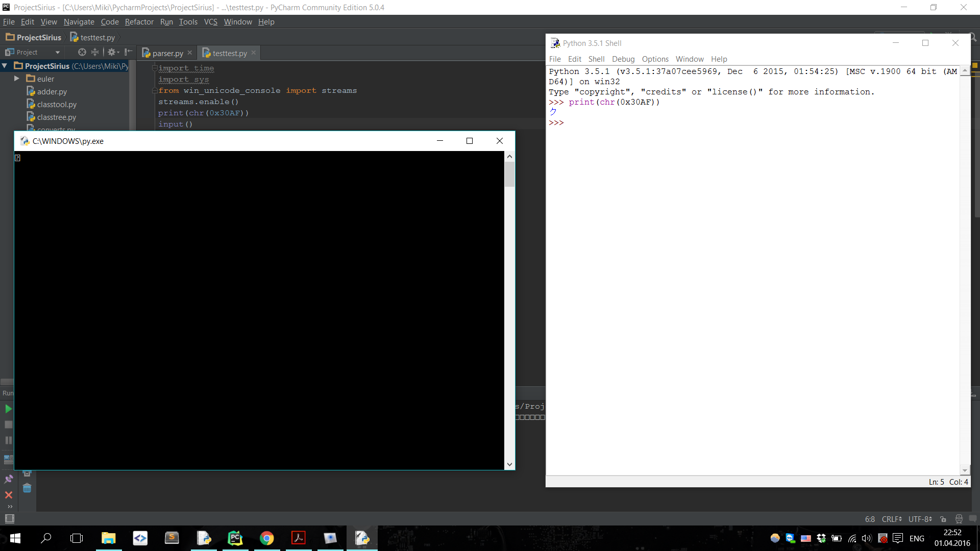Screen dimensions: 980x551
Task: Open Adobe Acrobat from the taskbar
Action: click(298, 538)
